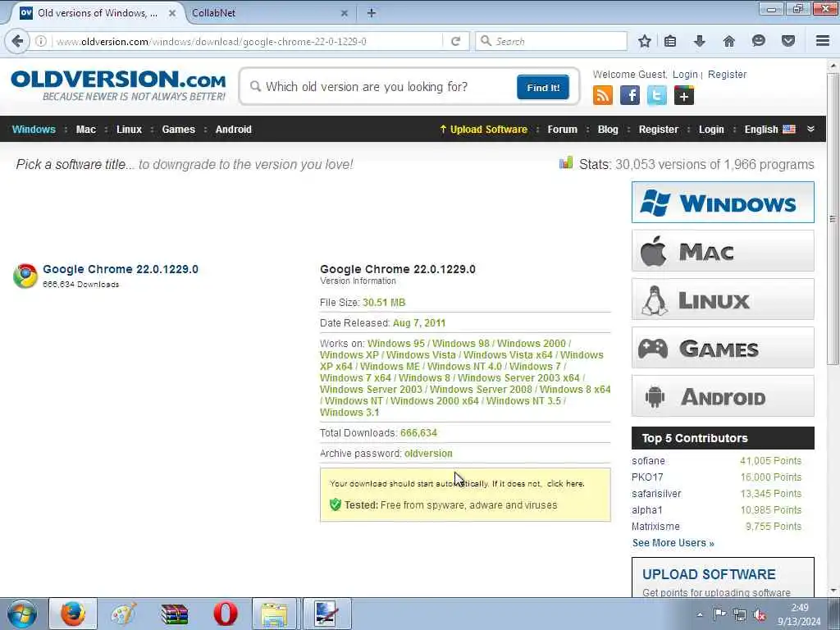The height and width of the screenshot is (630, 840).
Task: Show hidden tray icons arrow
Action: pos(700,614)
